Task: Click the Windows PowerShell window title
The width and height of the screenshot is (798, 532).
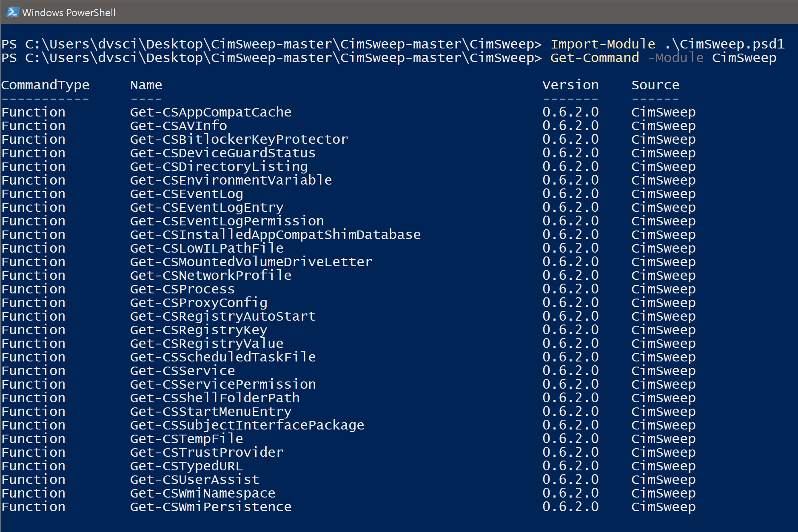Action: coord(68,13)
